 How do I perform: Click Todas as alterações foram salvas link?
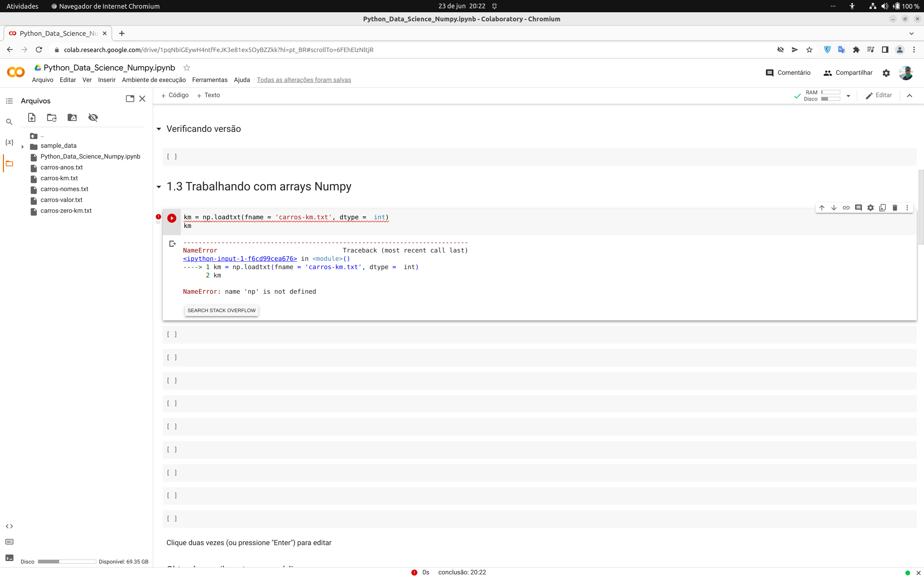(x=304, y=80)
